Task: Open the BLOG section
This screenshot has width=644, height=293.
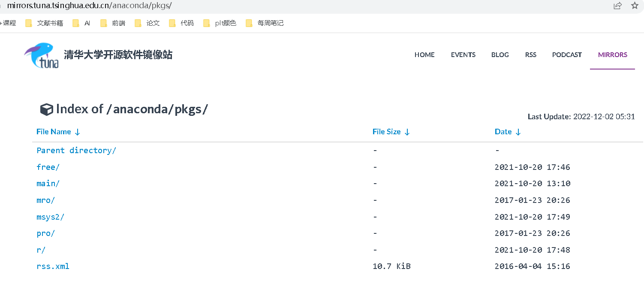Action: click(x=500, y=55)
